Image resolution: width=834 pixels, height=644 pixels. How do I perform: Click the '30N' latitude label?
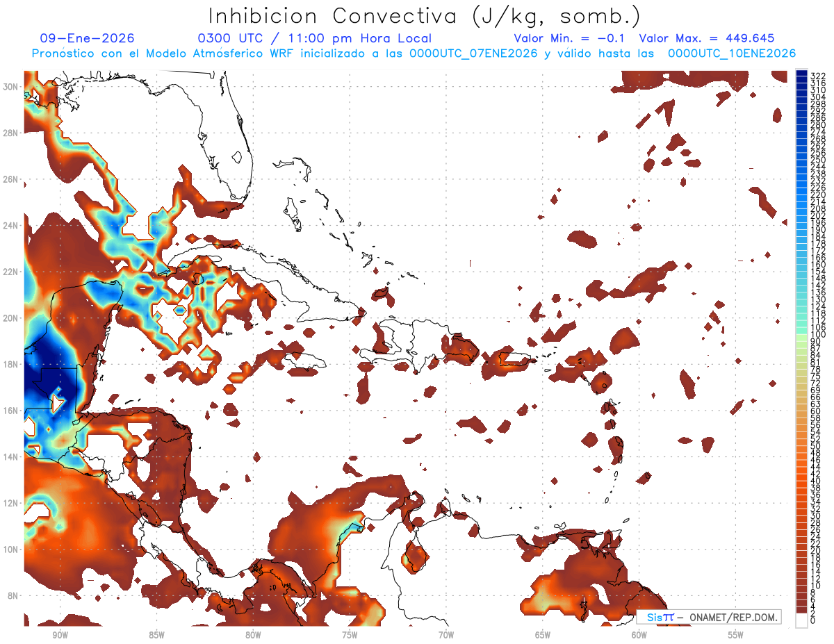pyautogui.click(x=10, y=86)
